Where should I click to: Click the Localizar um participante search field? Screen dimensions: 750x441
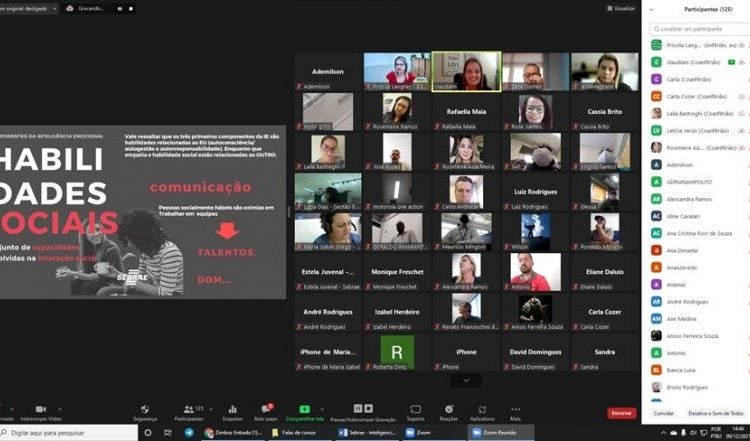pos(698,29)
